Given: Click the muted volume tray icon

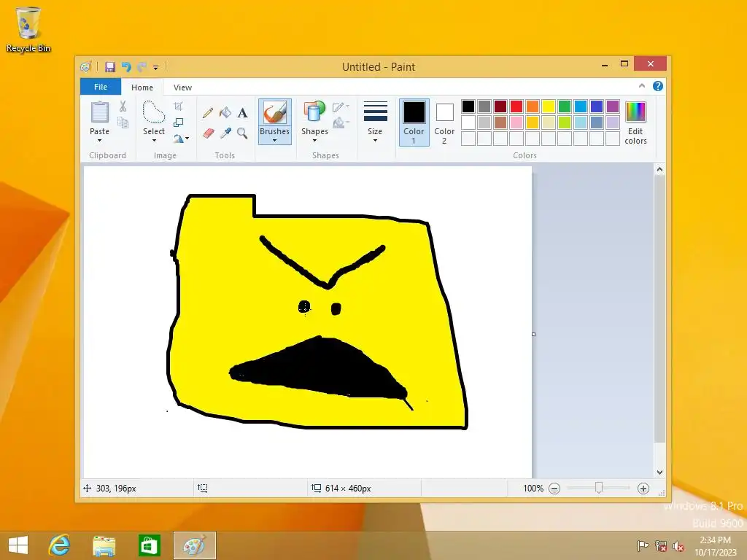Looking at the screenshot, I should click(x=678, y=546).
